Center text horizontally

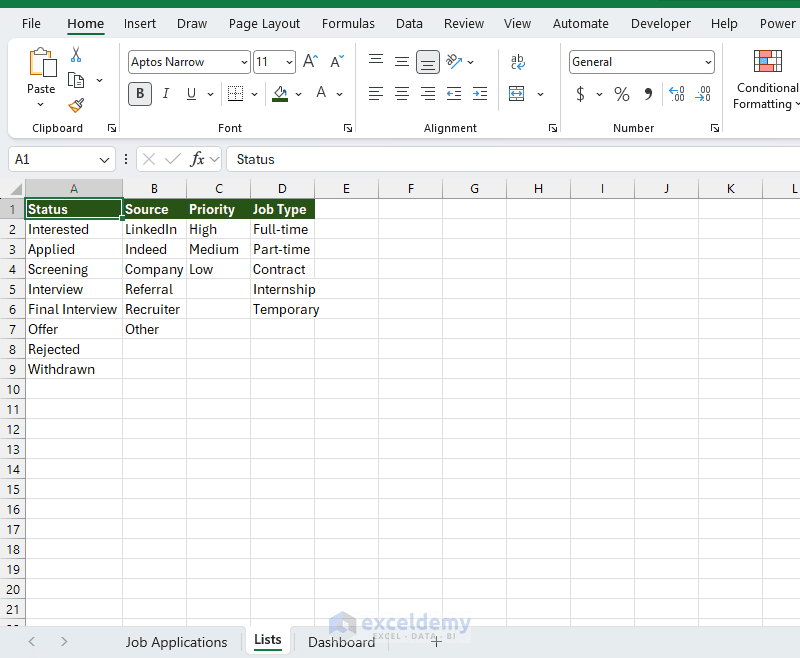(x=402, y=94)
